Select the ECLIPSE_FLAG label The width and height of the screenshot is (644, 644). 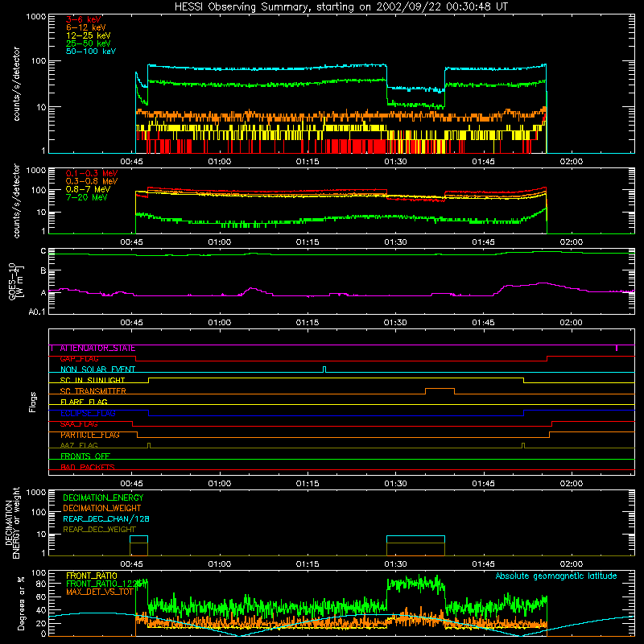(x=88, y=413)
